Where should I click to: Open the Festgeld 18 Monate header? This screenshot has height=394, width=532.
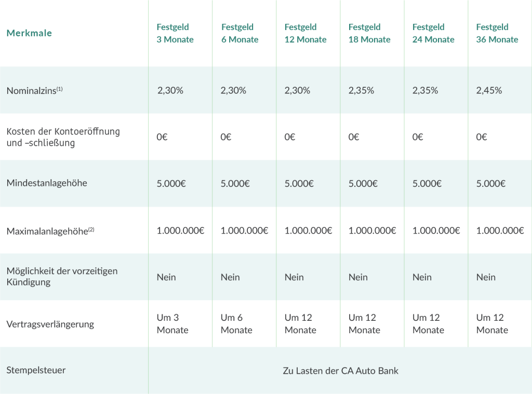(x=369, y=33)
